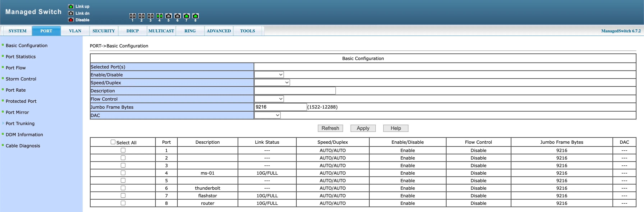
Task: Click the Description input field
Action: pos(295,91)
